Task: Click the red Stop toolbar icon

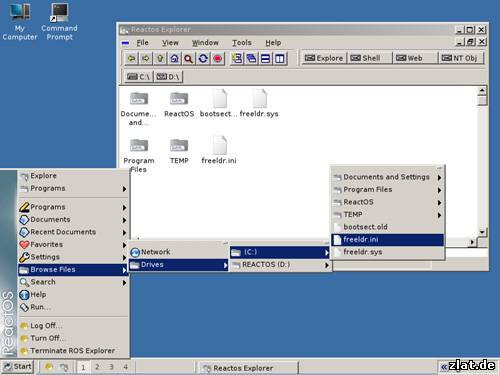Action: tap(217, 59)
